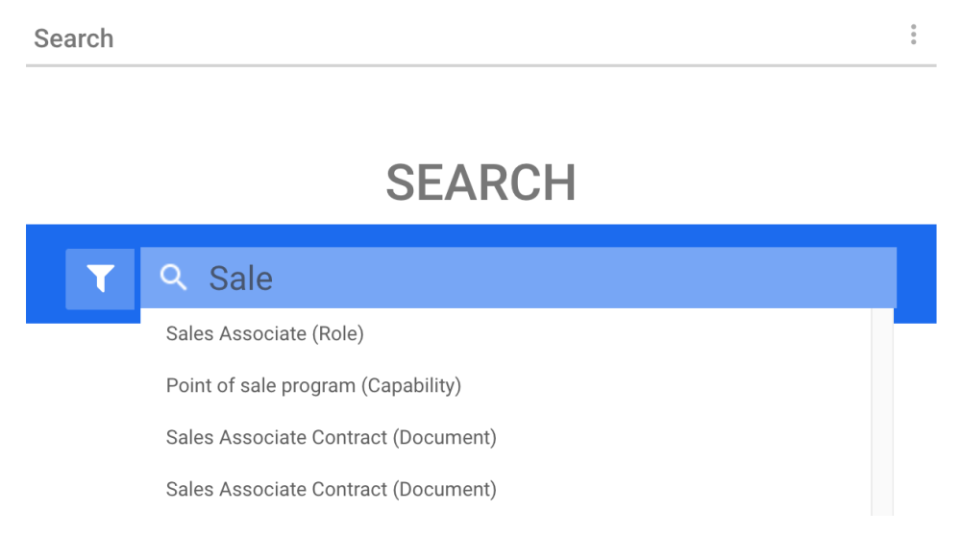The image size is (961, 560).
Task: Click the large "SEARCH" heading
Action: [480, 183]
